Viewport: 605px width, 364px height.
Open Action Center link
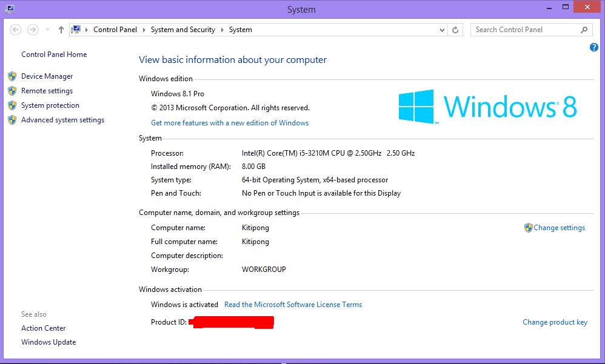point(43,328)
